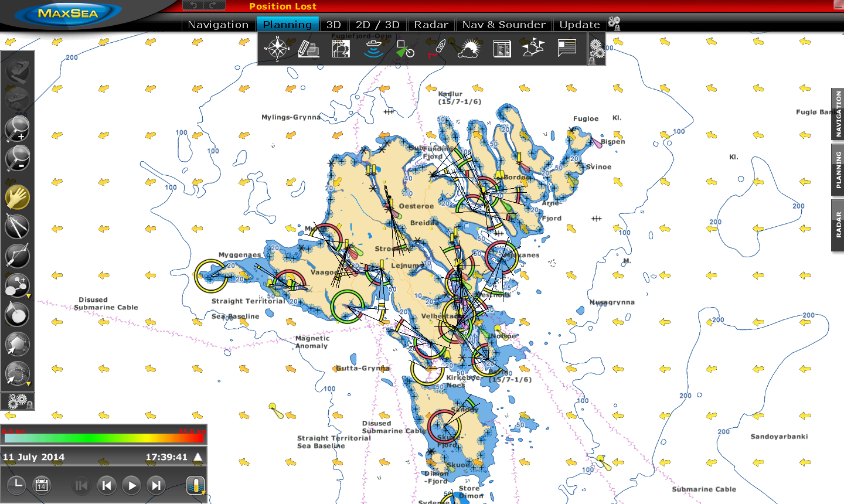Play the tidal animation
Viewport: 844px width, 504px height.
132,485
